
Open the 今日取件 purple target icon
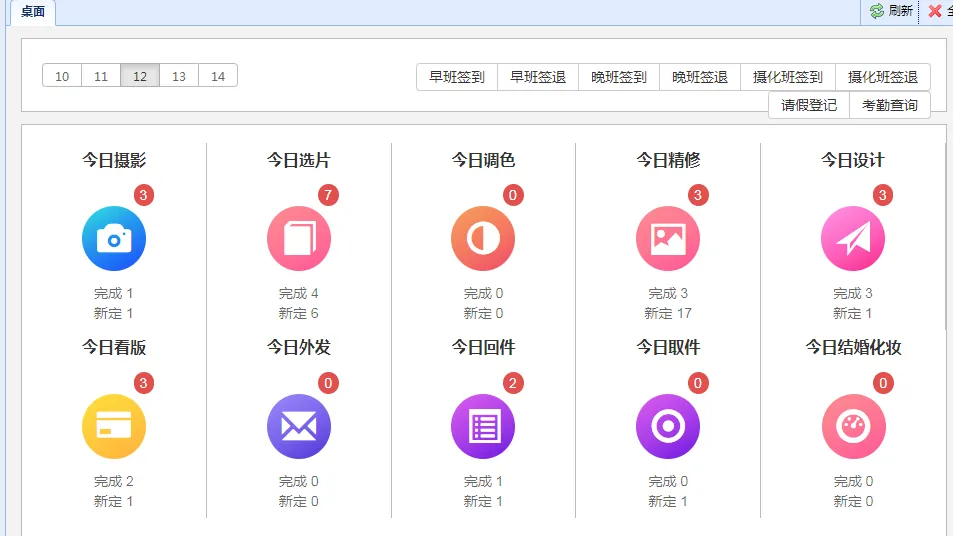point(668,427)
